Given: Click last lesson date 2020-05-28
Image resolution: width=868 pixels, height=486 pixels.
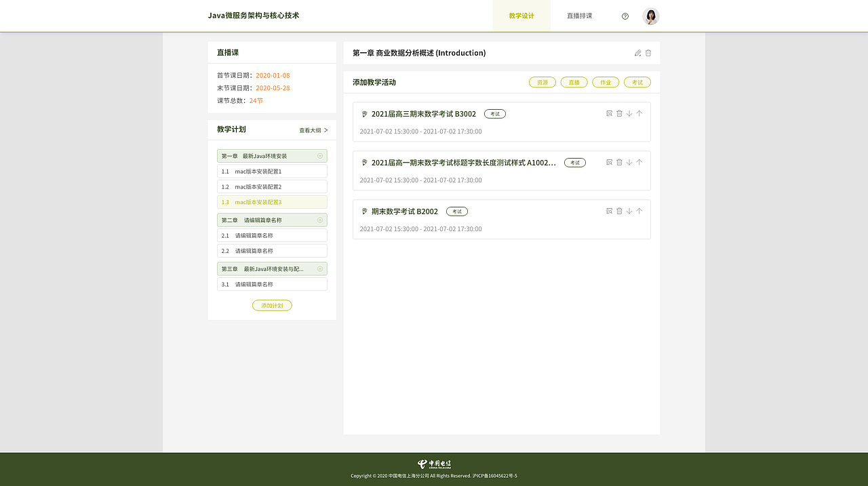Looking at the screenshot, I should coord(273,88).
